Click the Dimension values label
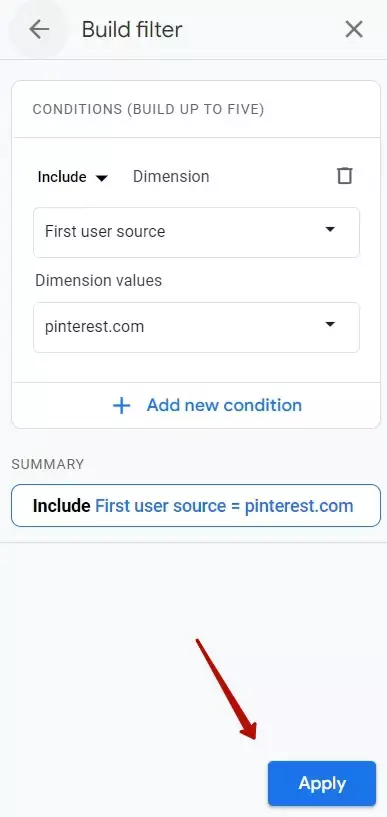 click(98, 280)
